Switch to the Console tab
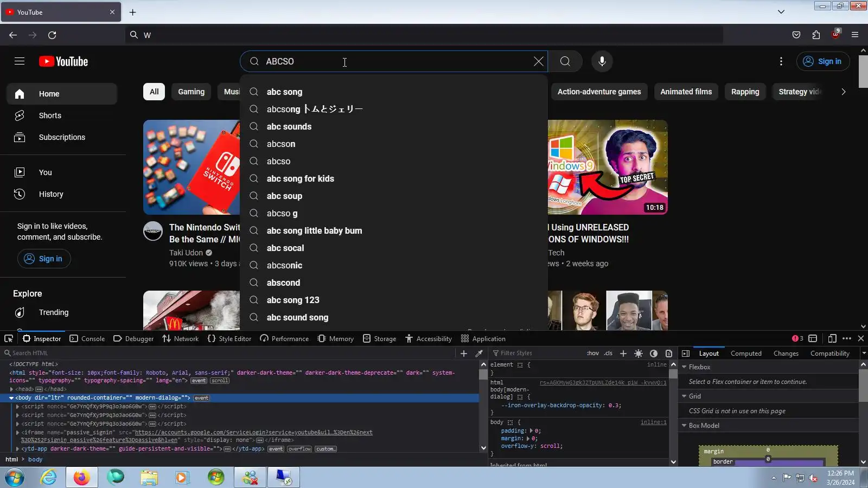 click(87, 338)
